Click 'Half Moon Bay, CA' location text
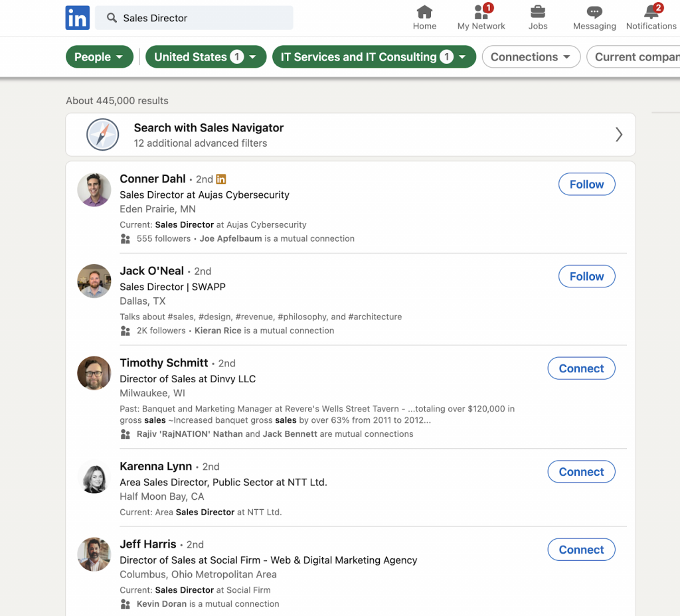Image resolution: width=680 pixels, height=616 pixels. pyautogui.click(x=162, y=497)
